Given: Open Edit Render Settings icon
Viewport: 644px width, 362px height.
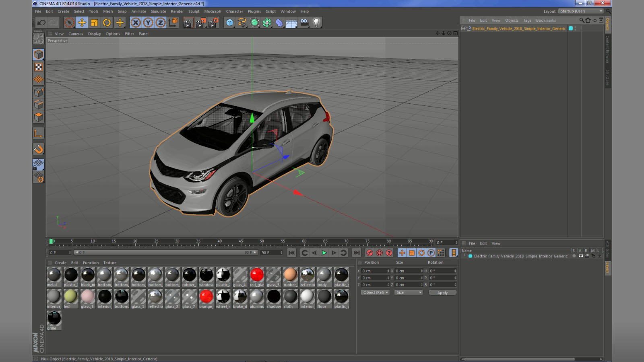Looking at the screenshot, I should (213, 23).
